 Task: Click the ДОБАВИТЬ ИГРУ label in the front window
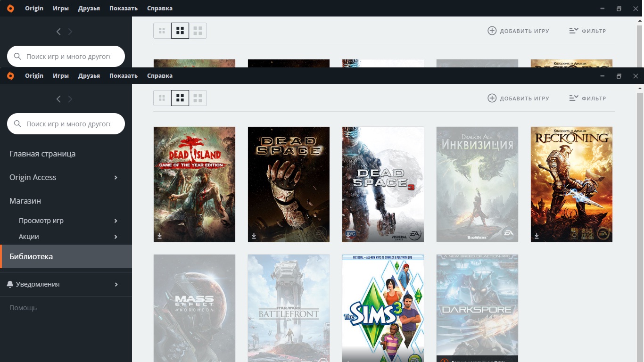click(524, 99)
